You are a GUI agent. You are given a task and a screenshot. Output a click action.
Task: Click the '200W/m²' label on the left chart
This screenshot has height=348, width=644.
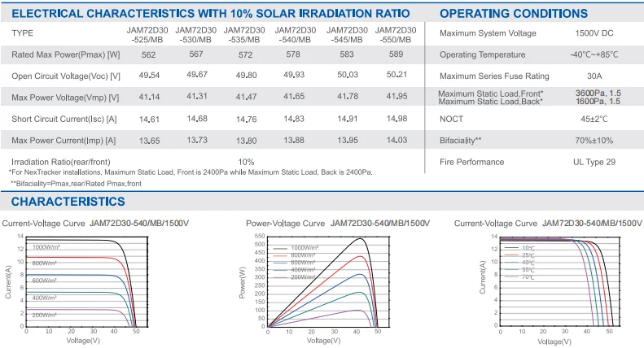tap(44, 315)
